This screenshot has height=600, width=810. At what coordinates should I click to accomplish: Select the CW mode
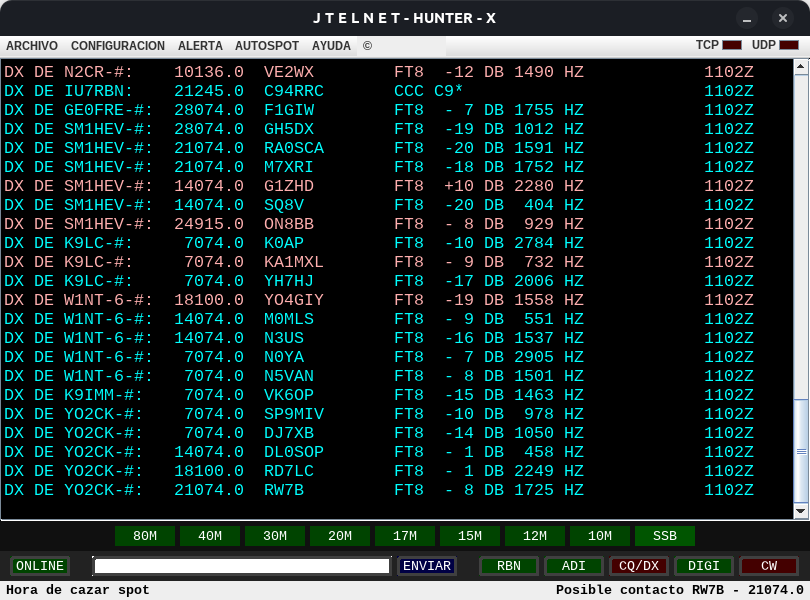[x=768, y=566]
